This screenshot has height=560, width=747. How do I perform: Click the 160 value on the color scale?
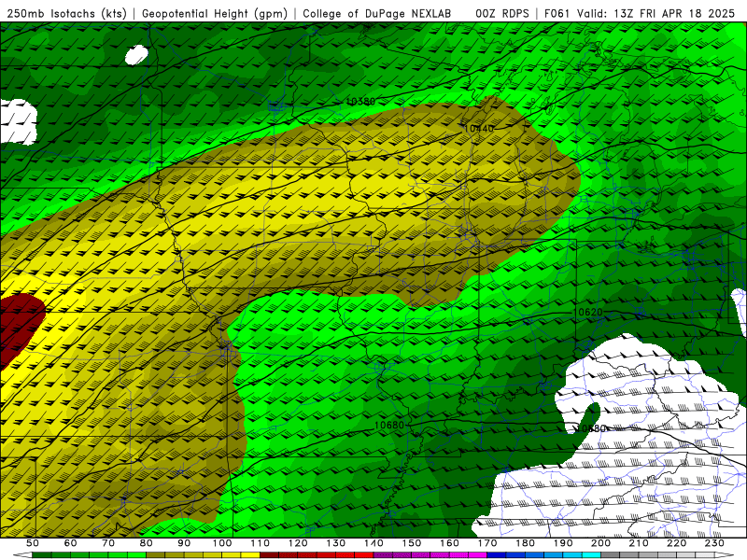pos(449,543)
